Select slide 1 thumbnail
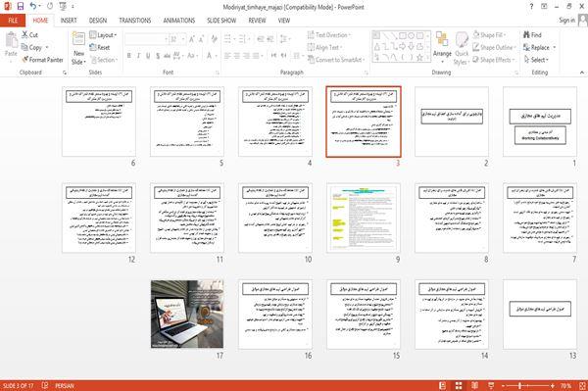The width and height of the screenshot is (588, 391). (x=540, y=122)
